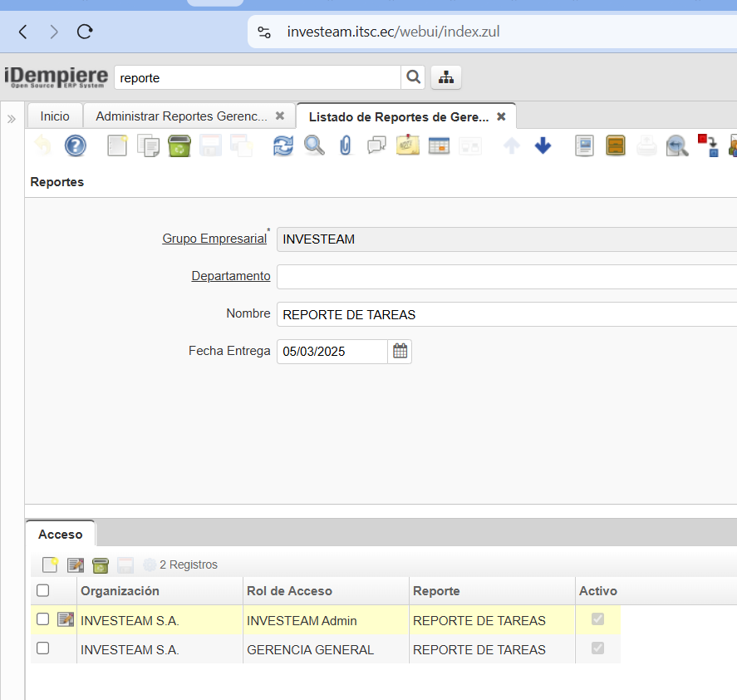Click the Help icon in toolbar

pos(76,146)
